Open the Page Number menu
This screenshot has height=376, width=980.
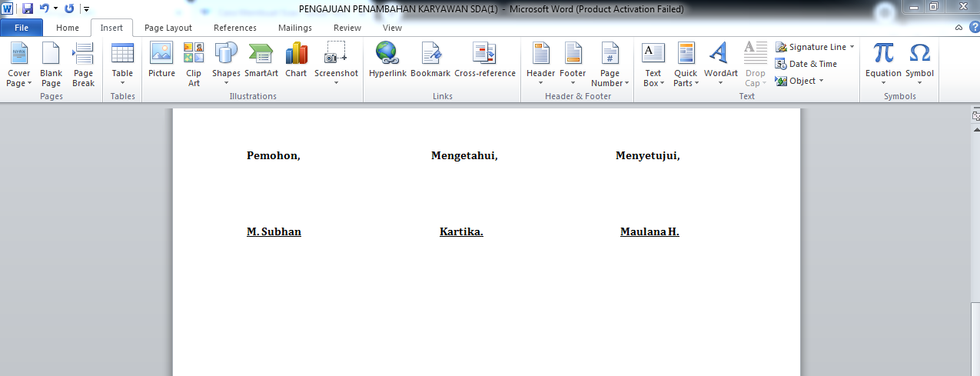(x=610, y=65)
